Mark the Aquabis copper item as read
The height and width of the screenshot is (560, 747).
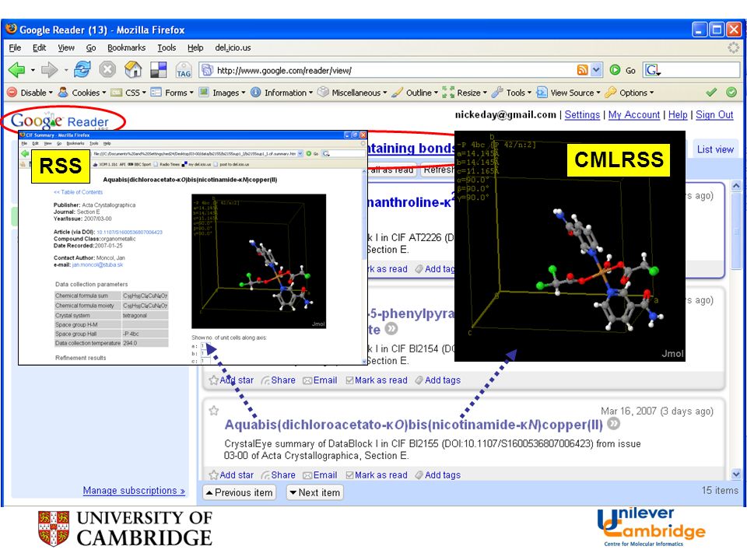pos(377,474)
